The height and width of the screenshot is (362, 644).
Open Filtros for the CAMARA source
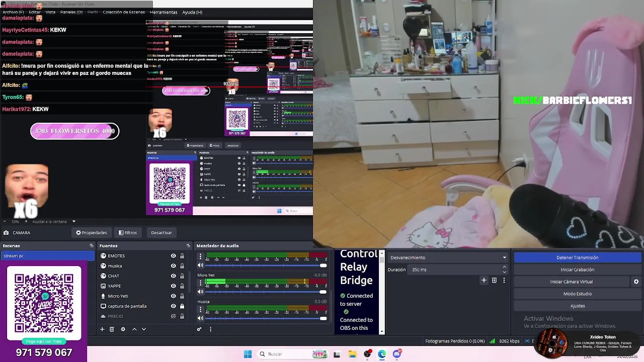pos(128,233)
